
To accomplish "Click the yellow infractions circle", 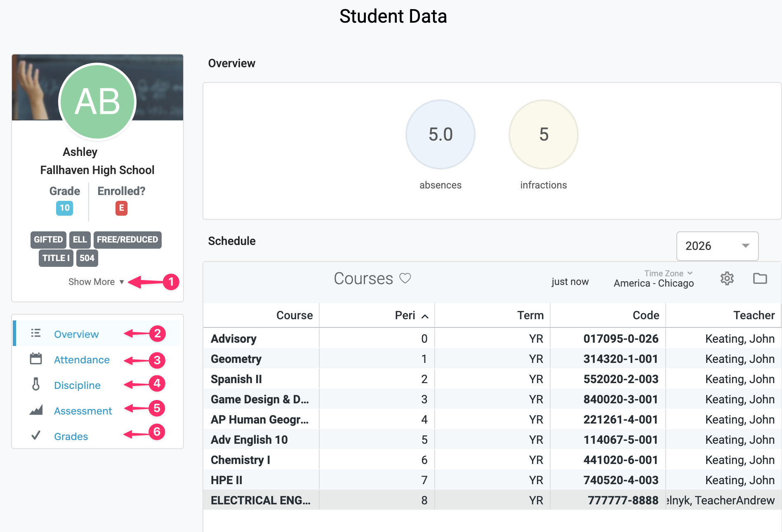I will click(x=543, y=134).
